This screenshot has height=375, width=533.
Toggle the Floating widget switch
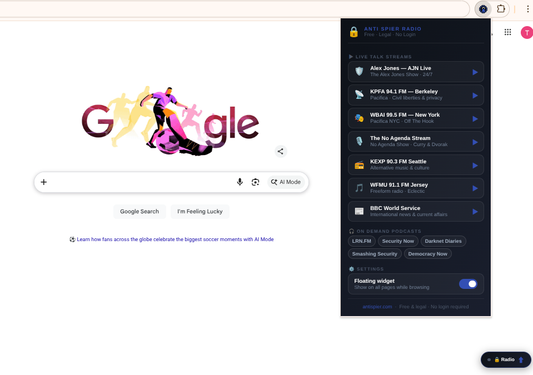[x=468, y=284]
